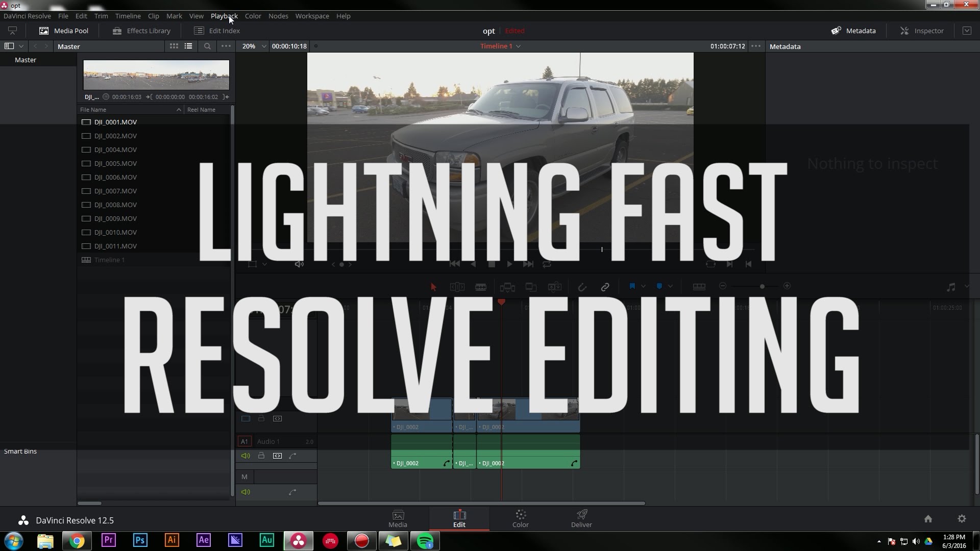Click the timeline horizontal scrollbar
The height and width of the screenshot is (551, 980).
tap(481, 503)
